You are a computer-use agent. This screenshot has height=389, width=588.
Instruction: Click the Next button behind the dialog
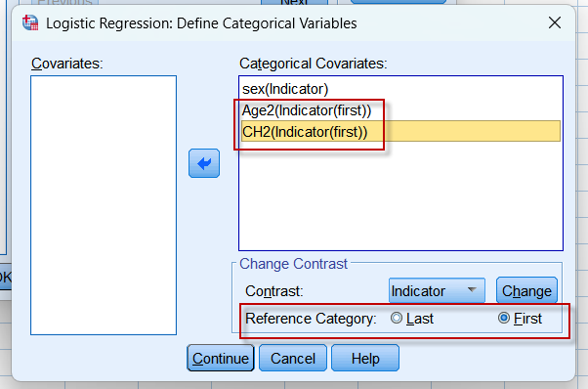[x=294, y=2]
